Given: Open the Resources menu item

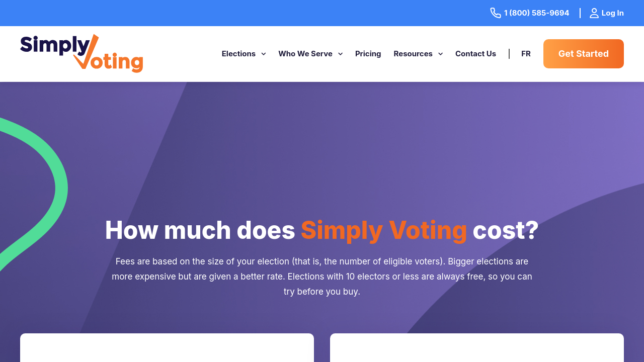Looking at the screenshot, I should [x=413, y=54].
